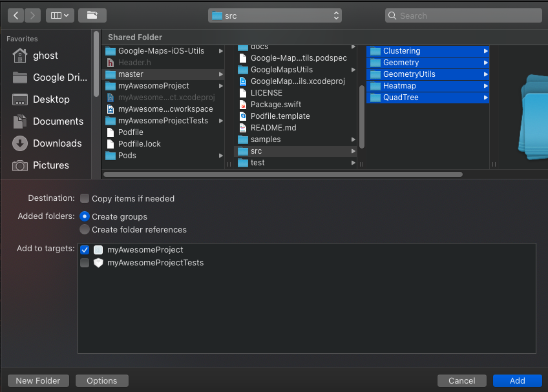Open Documents in Favorites sidebar

pos(47,121)
